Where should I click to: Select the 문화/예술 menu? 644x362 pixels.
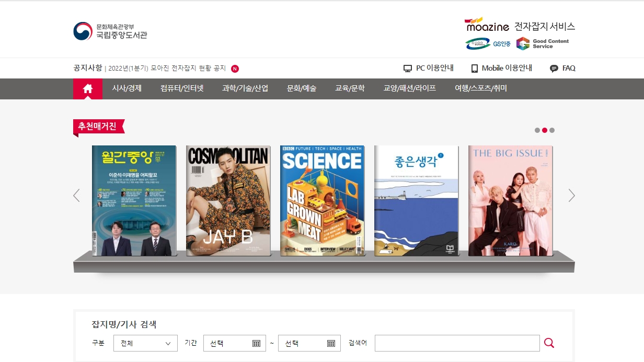302,89
